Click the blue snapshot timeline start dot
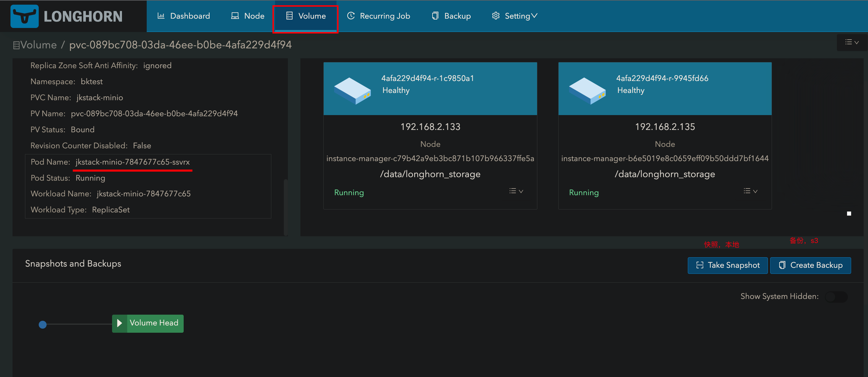The width and height of the screenshot is (868, 377). coord(42,324)
